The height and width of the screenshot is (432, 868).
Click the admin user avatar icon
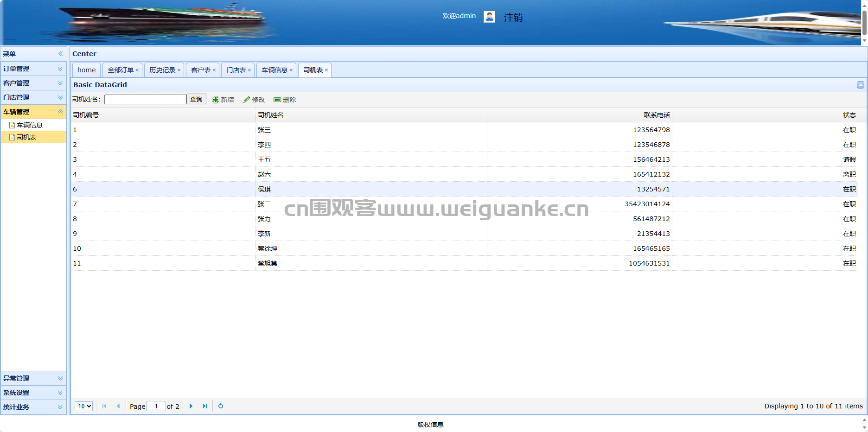point(489,17)
